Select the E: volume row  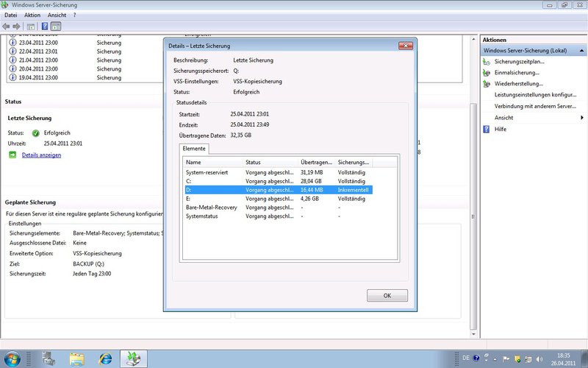pos(279,199)
